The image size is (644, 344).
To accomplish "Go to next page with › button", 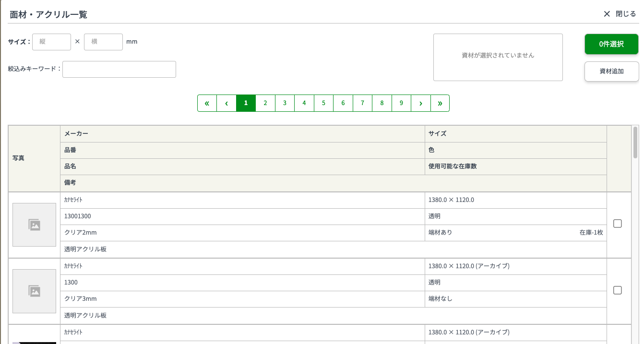I will [x=421, y=103].
